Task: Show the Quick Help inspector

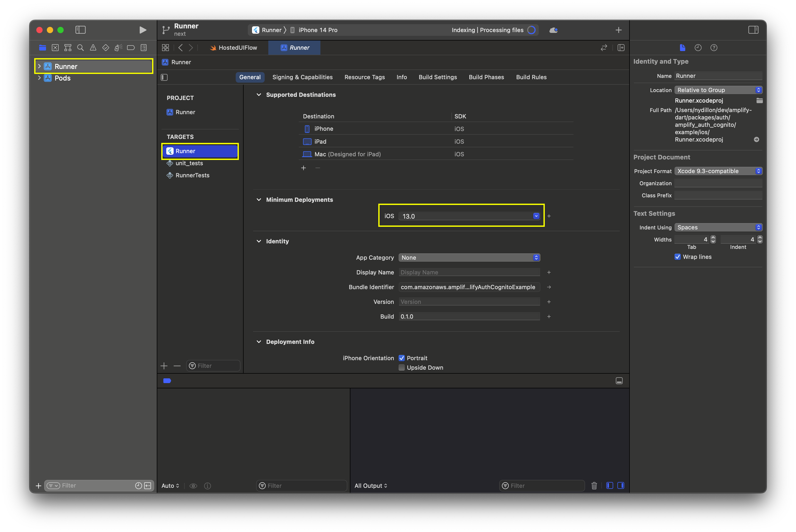Action: pos(714,48)
